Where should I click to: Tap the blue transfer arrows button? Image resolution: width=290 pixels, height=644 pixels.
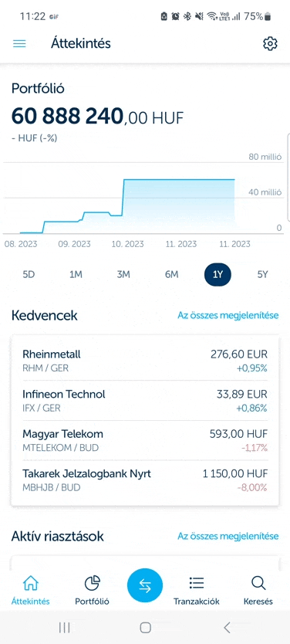point(145,586)
